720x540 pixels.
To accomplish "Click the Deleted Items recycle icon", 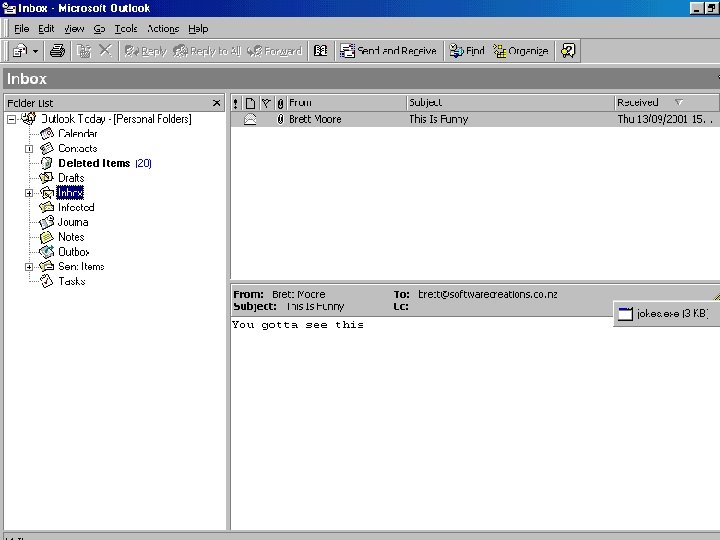I will (46, 163).
